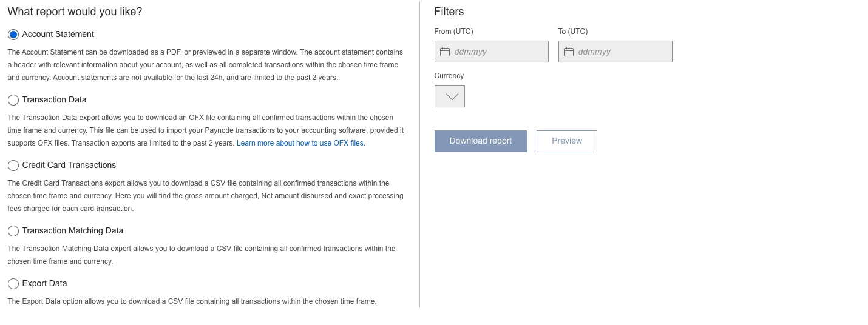Viewport: 868px width, 325px height.
Task: Click the Currency field label
Action: point(449,76)
